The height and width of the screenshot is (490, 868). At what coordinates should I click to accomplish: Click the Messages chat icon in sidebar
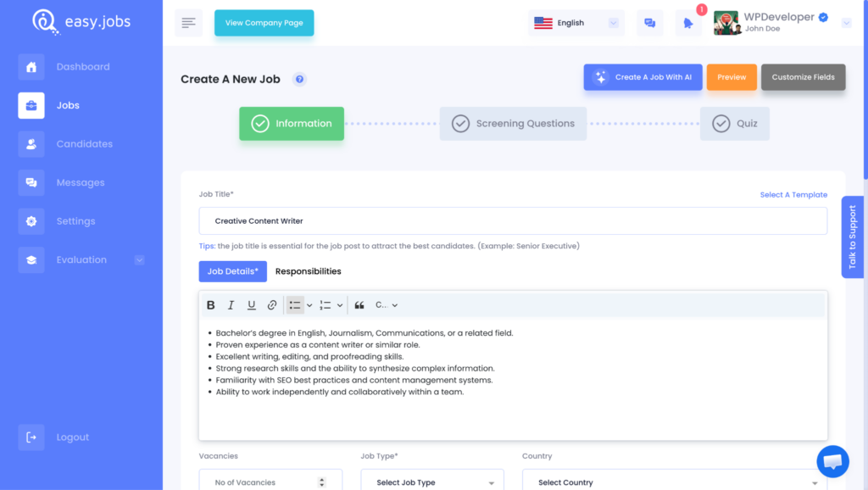coord(31,183)
